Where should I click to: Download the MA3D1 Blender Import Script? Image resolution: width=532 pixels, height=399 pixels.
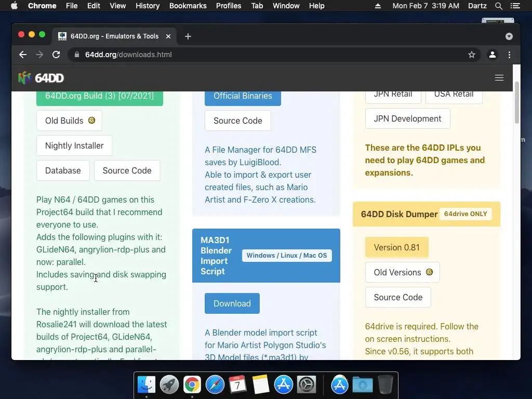pyautogui.click(x=232, y=303)
